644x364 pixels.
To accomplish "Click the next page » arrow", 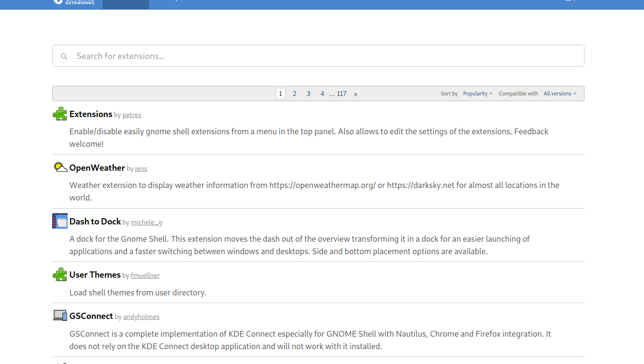I will 355,94.
